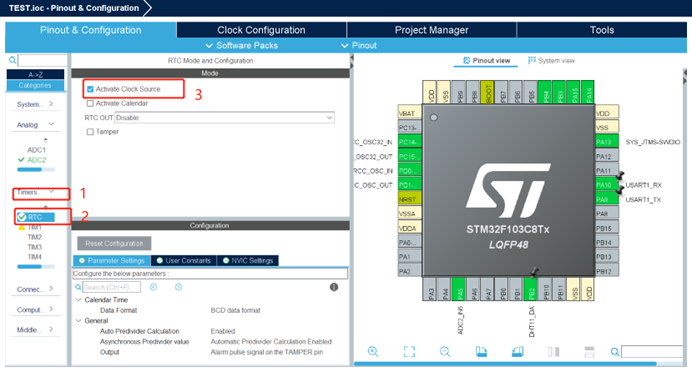Open the User Constants tab
This screenshot has height=372, width=692.
tap(184, 261)
